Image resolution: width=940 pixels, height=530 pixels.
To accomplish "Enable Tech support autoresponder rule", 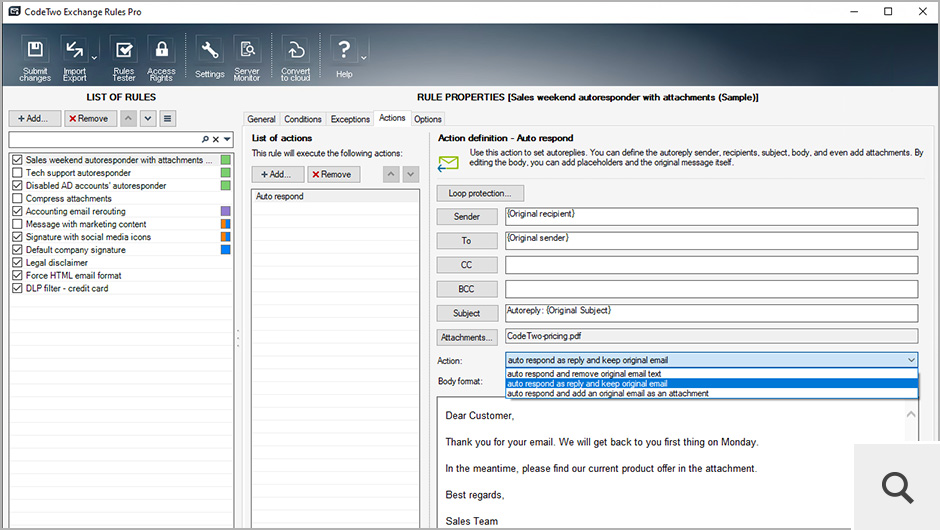I will [x=17, y=173].
